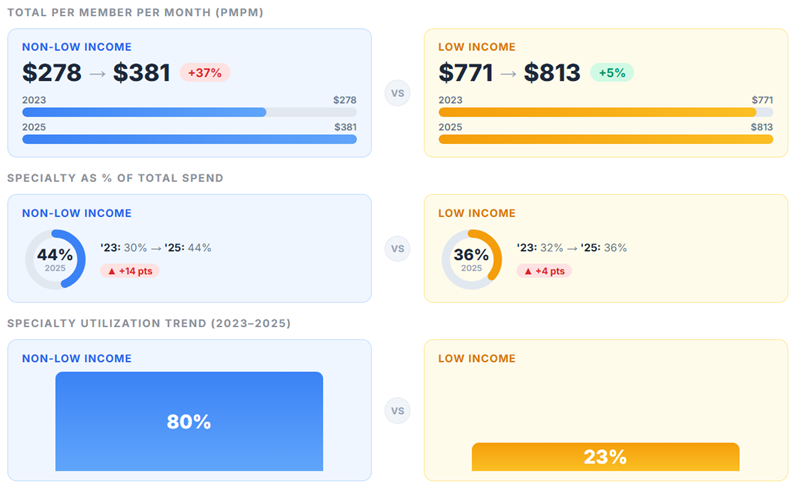
Task: Select the green +5% change badge
Action: (612, 72)
